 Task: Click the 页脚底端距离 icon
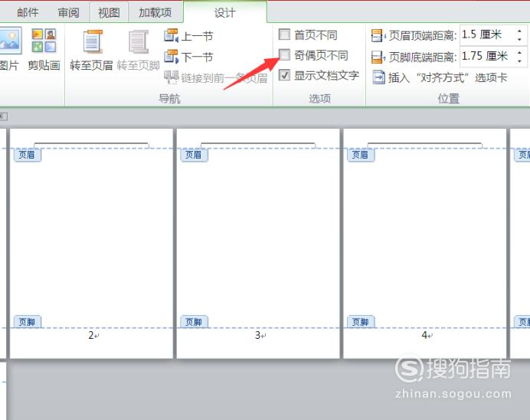click(x=378, y=57)
